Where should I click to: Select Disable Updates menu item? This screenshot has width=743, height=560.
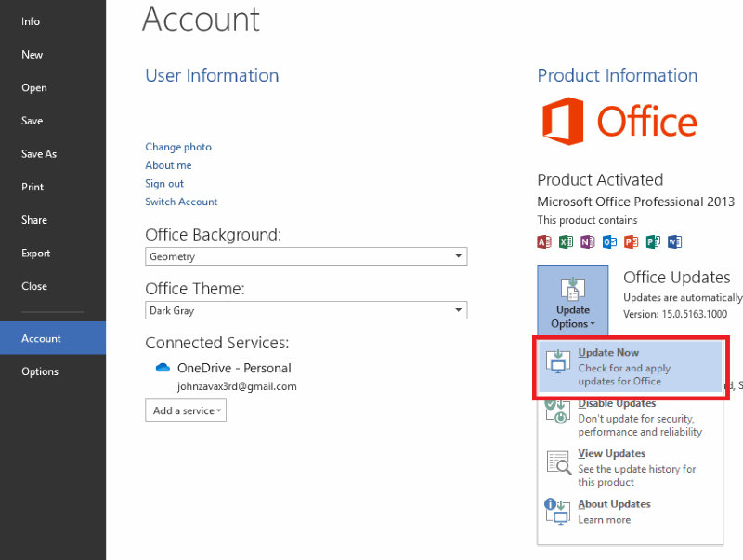coord(631,417)
